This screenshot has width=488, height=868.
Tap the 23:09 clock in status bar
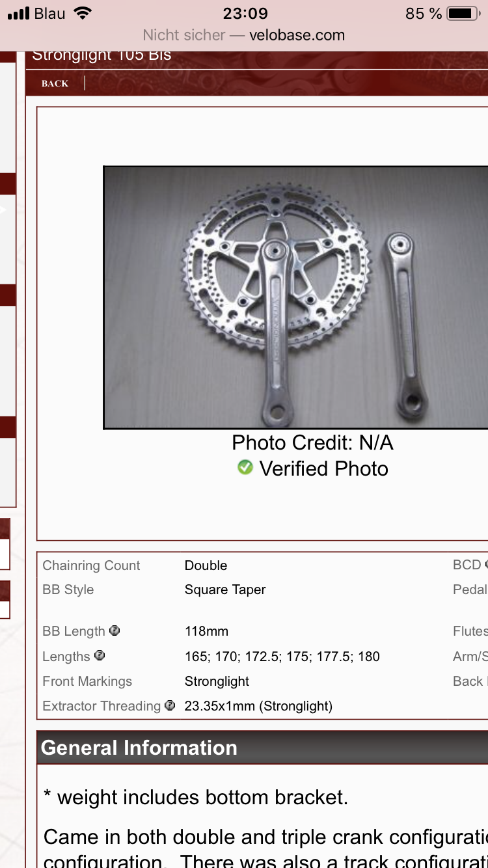pos(245,14)
